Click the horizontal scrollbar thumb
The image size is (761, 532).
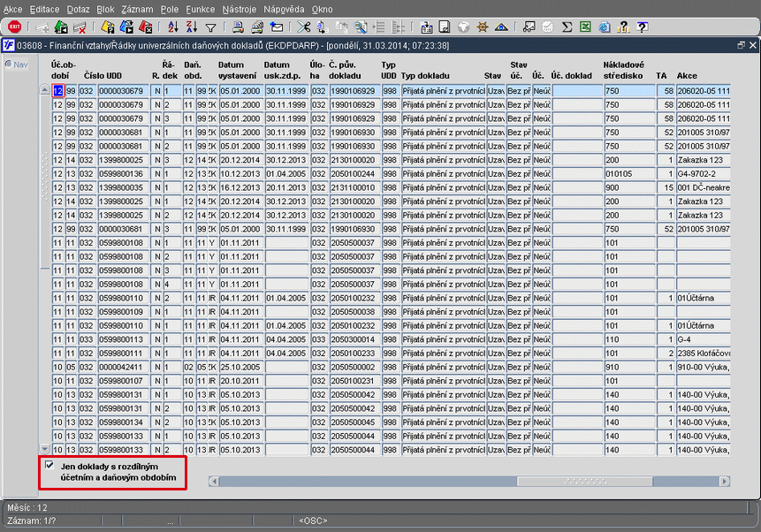[585, 482]
